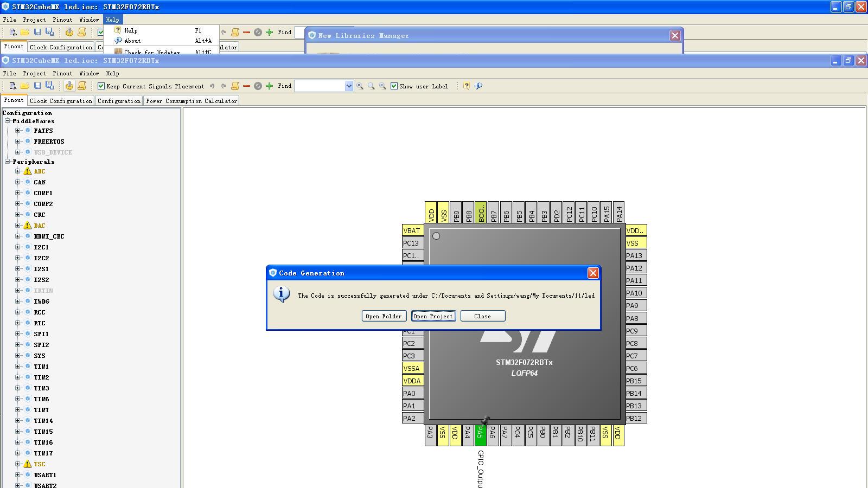
Task: Click Redo arrow in front window toolbar
Action: [x=223, y=86]
